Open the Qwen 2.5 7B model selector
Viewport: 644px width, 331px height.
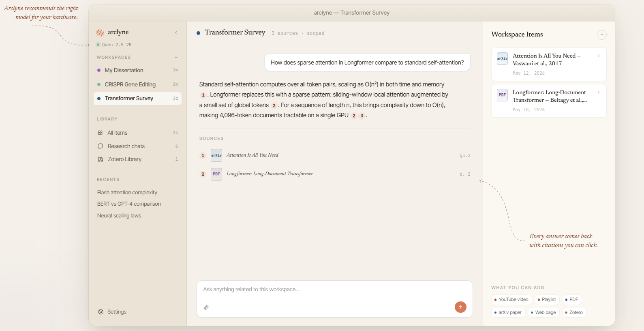tap(114, 45)
